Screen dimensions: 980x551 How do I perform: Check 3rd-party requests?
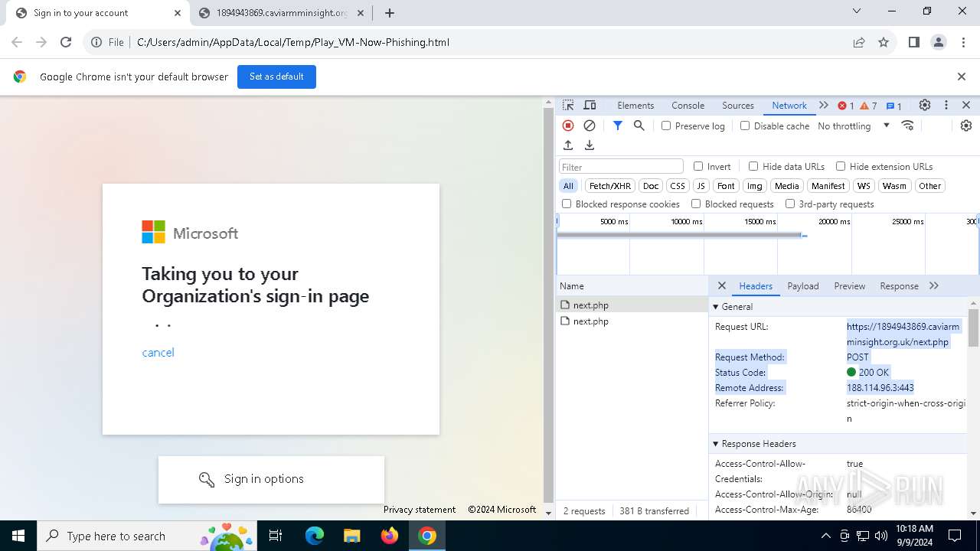point(790,204)
